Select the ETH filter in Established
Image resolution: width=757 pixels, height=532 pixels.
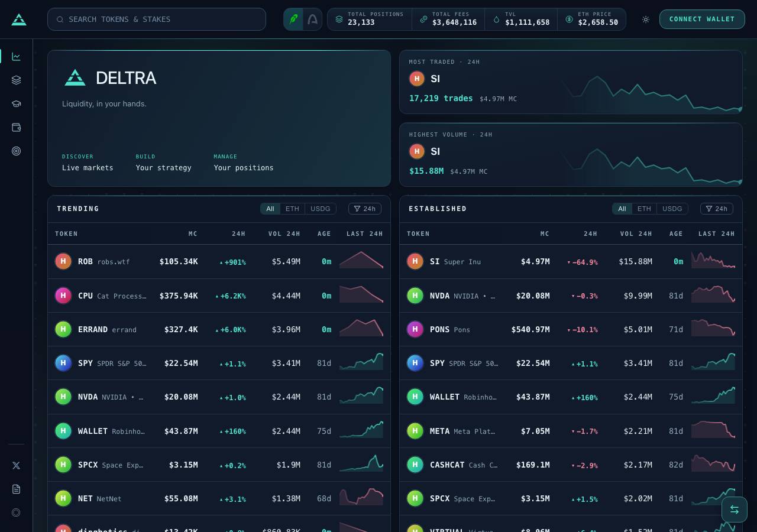click(x=644, y=209)
